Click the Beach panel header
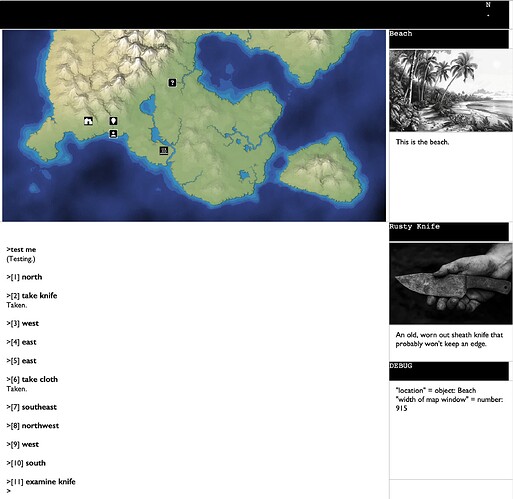 pyautogui.click(x=449, y=39)
